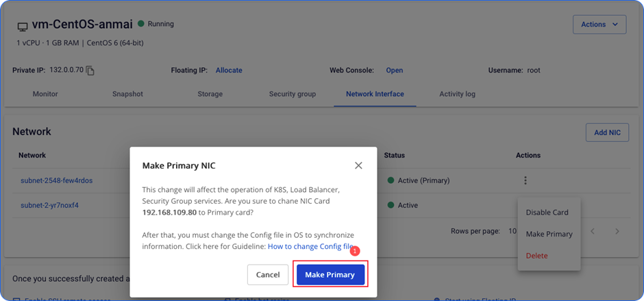The width and height of the screenshot is (644, 301).
Task: Open the three-dot actions menu for primary NIC
Action: pos(525,181)
